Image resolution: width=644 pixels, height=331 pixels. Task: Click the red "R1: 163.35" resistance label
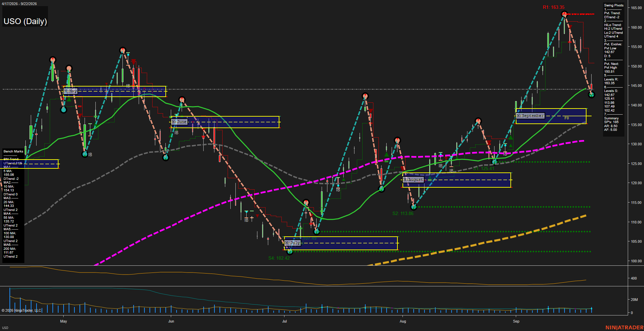[554, 7]
